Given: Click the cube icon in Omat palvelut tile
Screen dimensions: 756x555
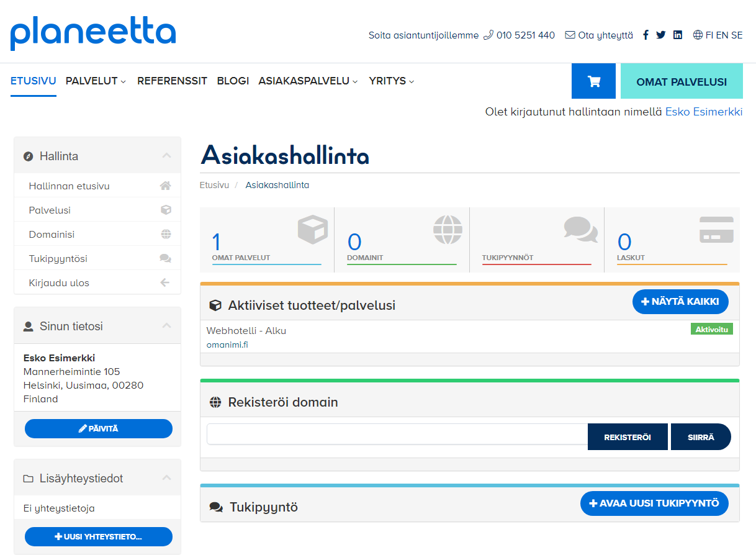Looking at the screenshot, I should pos(312,230).
